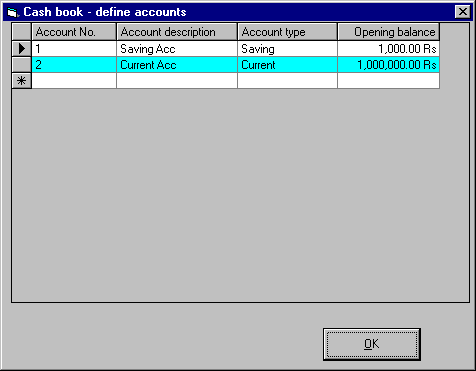
Task: Click the OK button
Action: click(372, 344)
